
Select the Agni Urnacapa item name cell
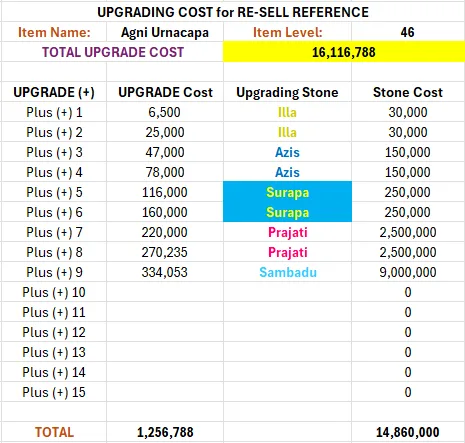pyautogui.click(x=165, y=32)
